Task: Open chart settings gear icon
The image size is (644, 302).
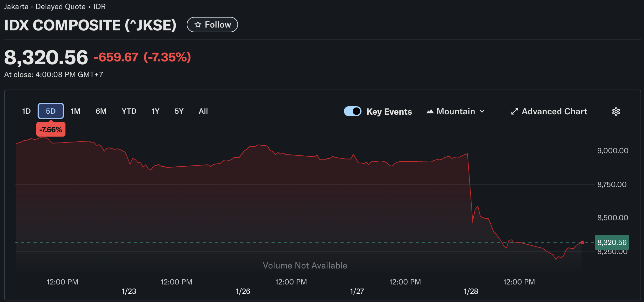Action: (616, 112)
